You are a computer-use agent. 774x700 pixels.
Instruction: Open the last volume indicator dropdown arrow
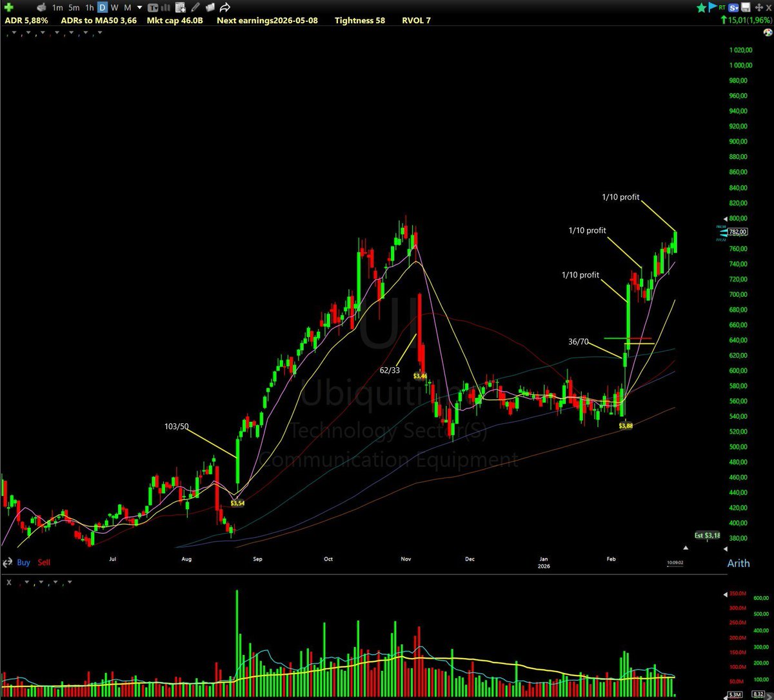pos(70,582)
